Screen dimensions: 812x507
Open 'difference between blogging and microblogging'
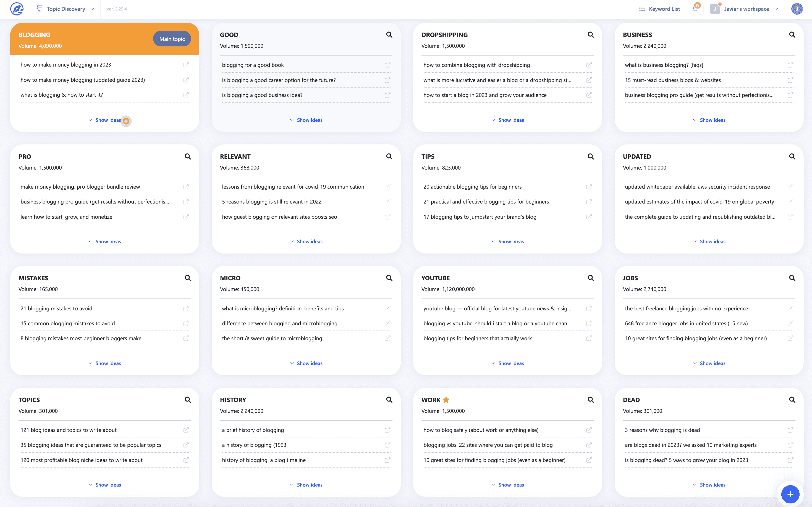279,323
